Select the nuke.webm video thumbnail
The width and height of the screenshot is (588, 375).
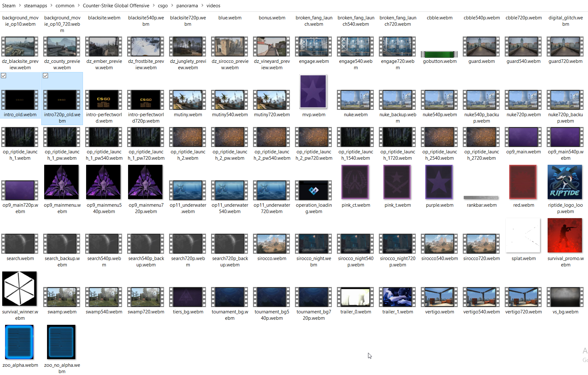click(355, 100)
